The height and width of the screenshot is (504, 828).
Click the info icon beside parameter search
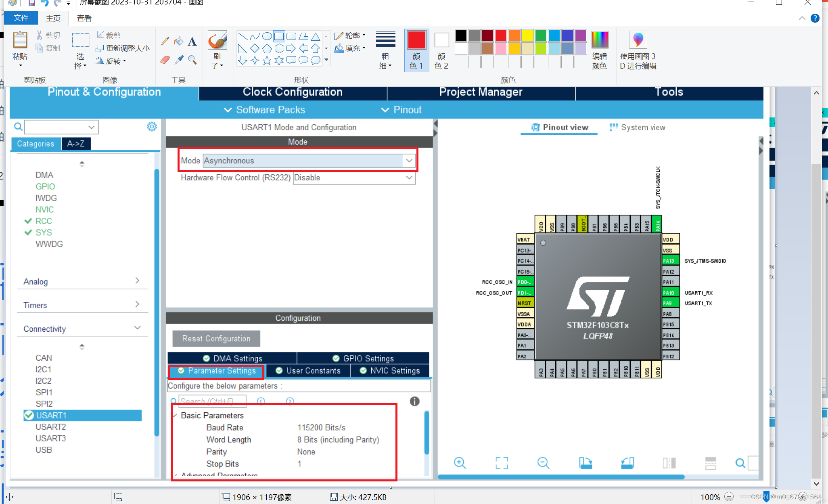(414, 401)
